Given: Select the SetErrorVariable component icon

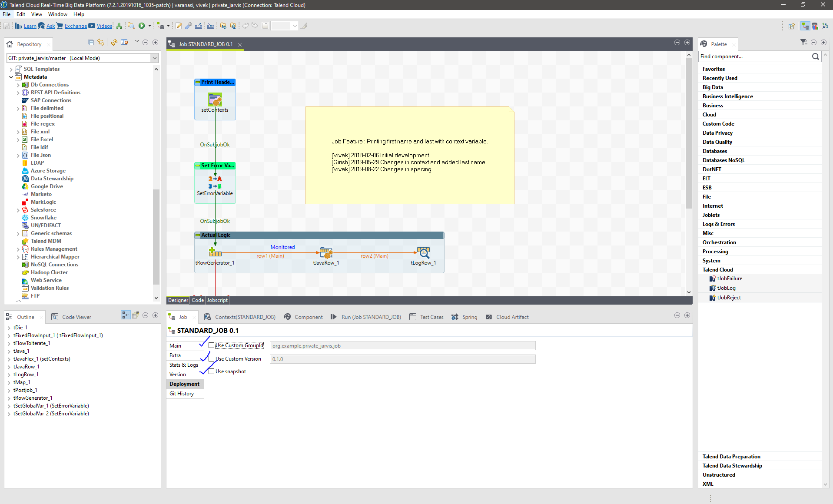Looking at the screenshot, I should coord(215,182).
